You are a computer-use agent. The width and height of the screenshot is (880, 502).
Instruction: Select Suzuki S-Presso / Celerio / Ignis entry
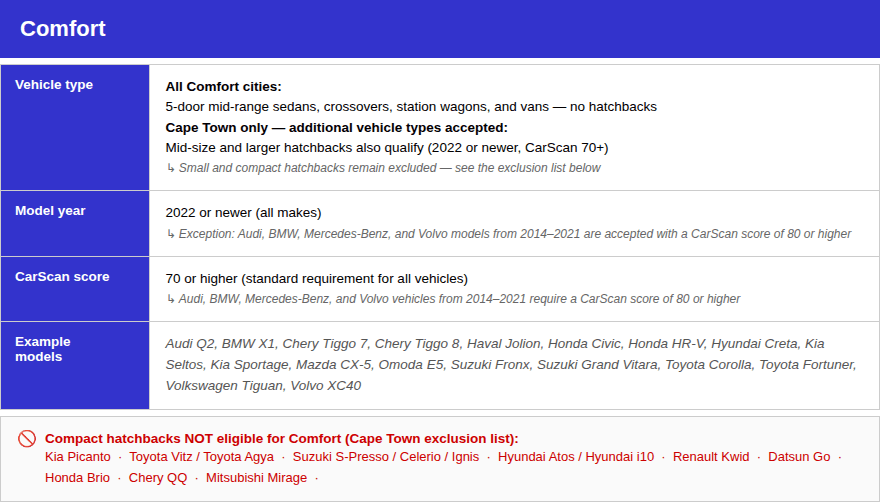[x=386, y=457]
